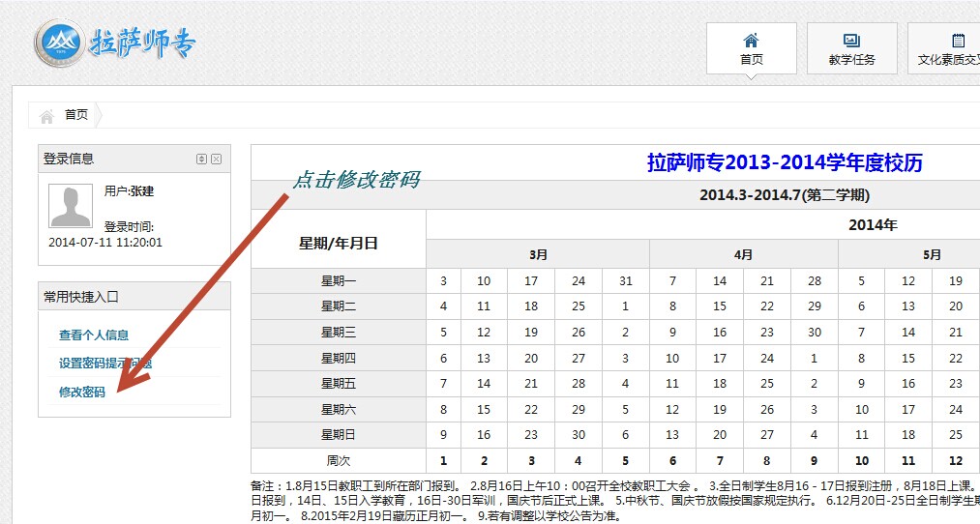Click the 周次 row label

[x=338, y=461]
